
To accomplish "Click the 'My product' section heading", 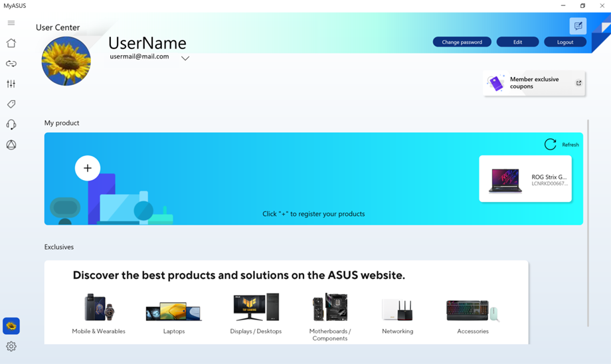I will click(x=62, y=123).
